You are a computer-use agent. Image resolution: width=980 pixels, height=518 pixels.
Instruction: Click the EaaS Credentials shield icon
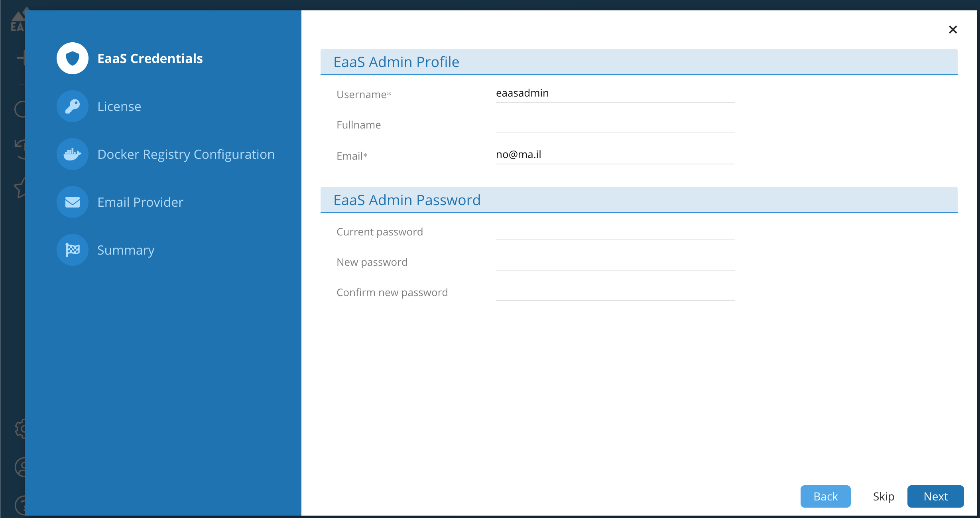(73, 58)
